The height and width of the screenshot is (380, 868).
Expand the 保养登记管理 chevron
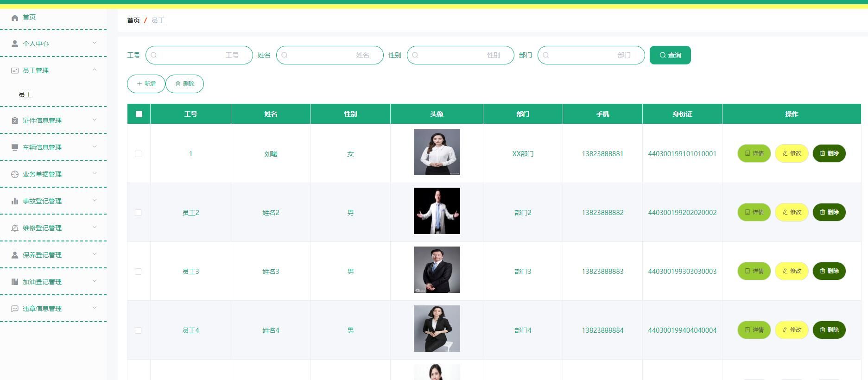click(x=95, y=254)
